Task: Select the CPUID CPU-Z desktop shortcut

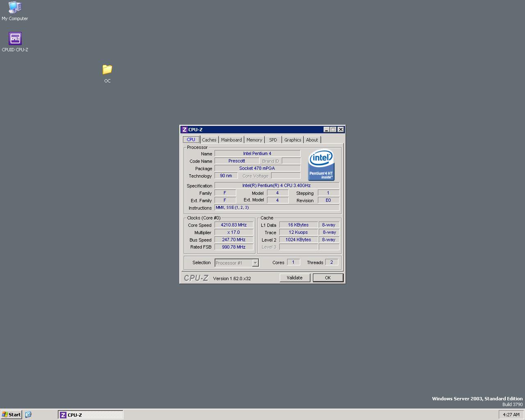Action: pyautogui.click(x=15, y=42)
